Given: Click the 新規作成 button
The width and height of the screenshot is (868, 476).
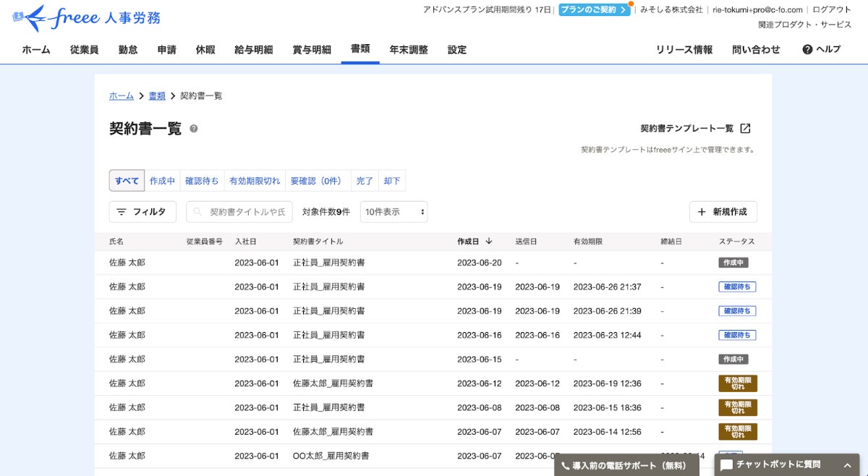Looking at the screenshot, I should [723, 212].
